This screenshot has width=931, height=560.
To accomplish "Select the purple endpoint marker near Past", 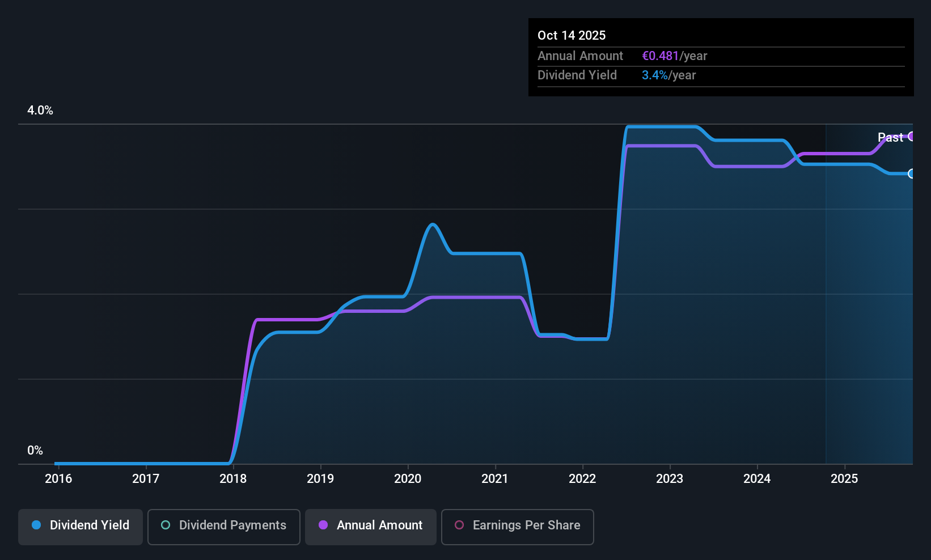I will pyautogui.click(x=911, y=137).
